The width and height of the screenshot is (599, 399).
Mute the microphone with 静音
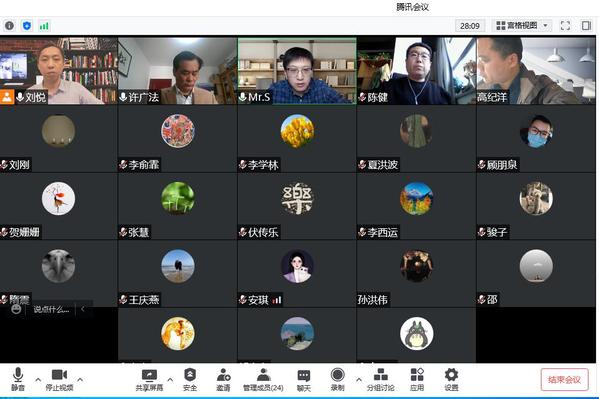(x=18, y=380)
